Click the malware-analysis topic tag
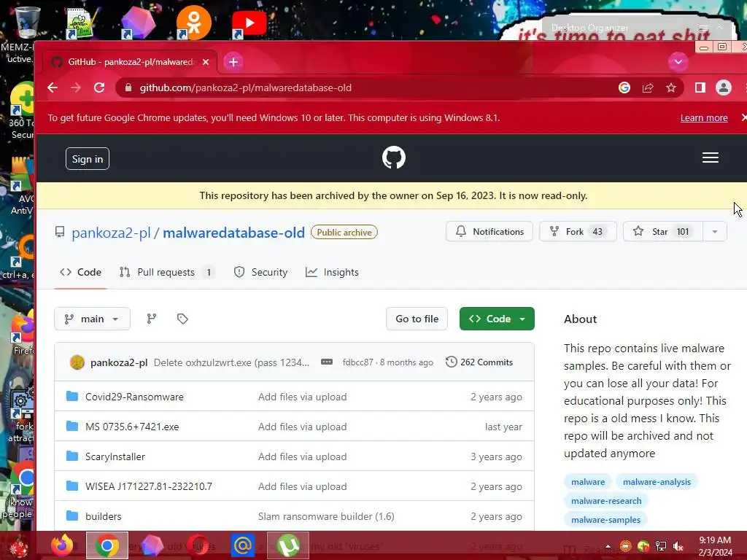This screenshot has height=560, width=747. pos(657,482)
